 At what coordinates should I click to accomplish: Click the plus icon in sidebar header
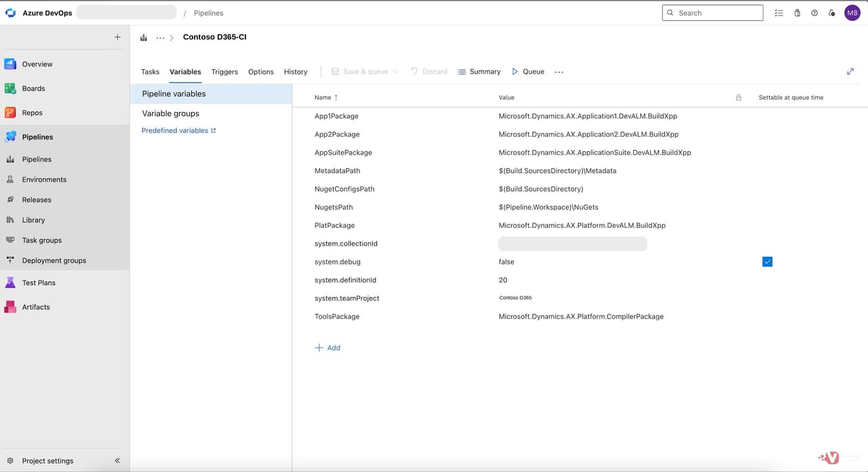click(117, 37)
